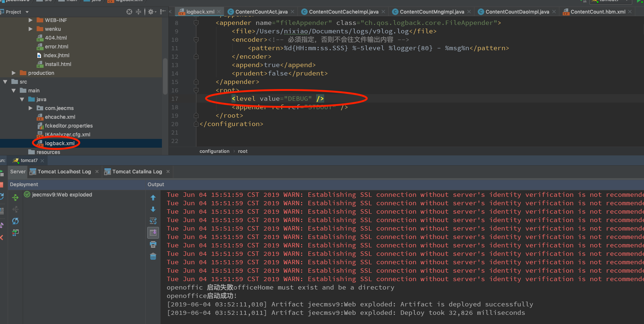Open Project panel gear settings
Screen dimensions: 644x324
[151, 12]
